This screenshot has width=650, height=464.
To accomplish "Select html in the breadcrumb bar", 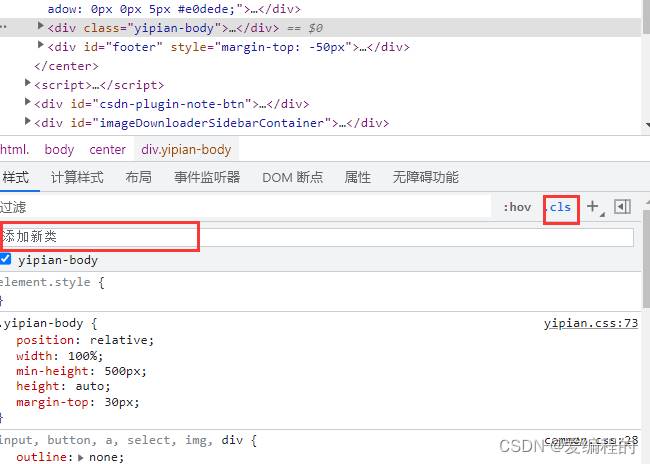I will coord(15,149).
